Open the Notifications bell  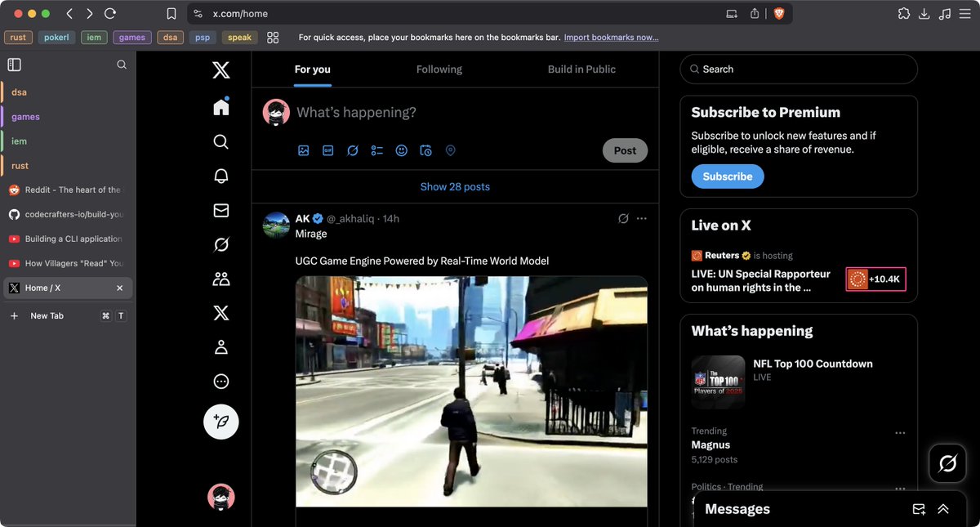[x=220, y=176]
